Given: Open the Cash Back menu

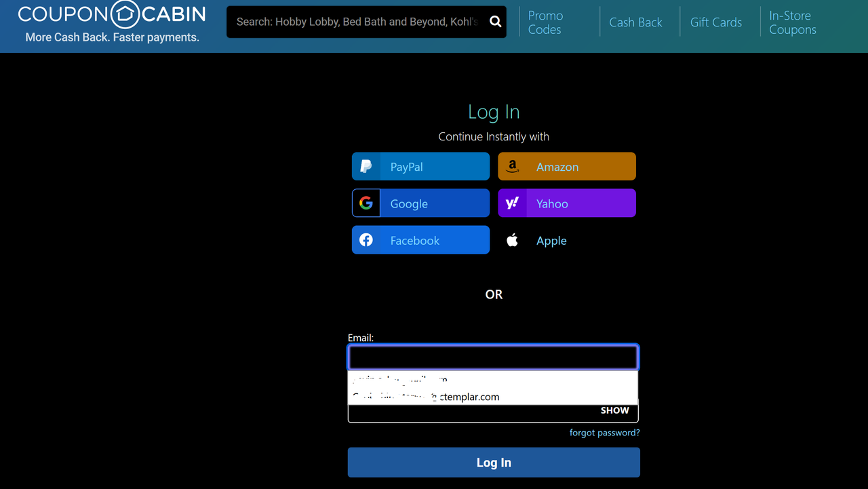Looking at the screenshot, I should tap(635, 22).
